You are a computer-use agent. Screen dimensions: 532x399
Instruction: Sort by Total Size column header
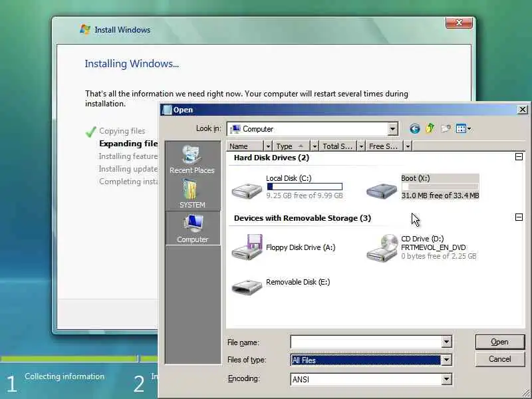point(338,146)
